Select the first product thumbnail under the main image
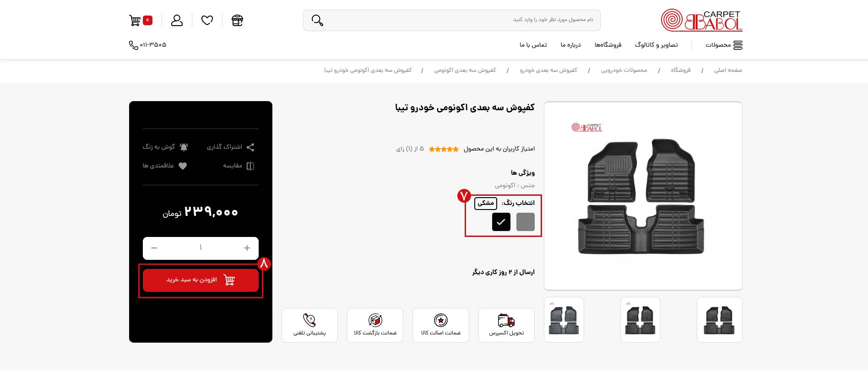The width and height of the screenshot is (868, 371). (719, 320)
